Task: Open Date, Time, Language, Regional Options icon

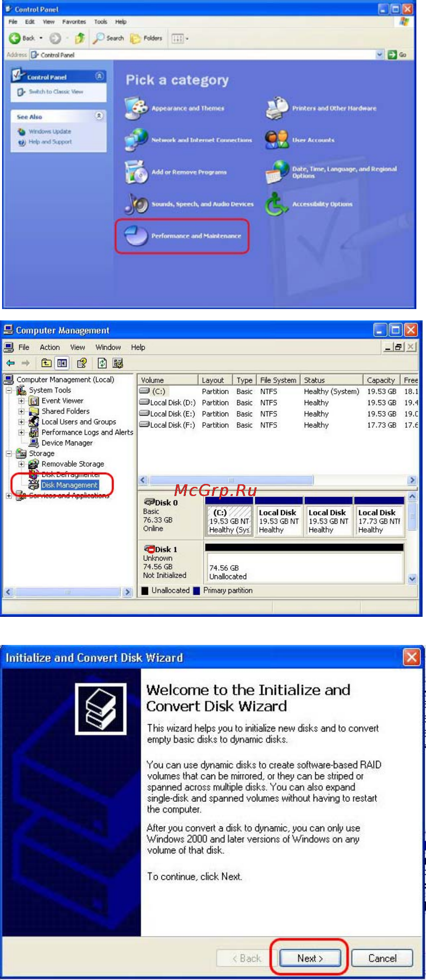Action: click(x=277, y=172)
